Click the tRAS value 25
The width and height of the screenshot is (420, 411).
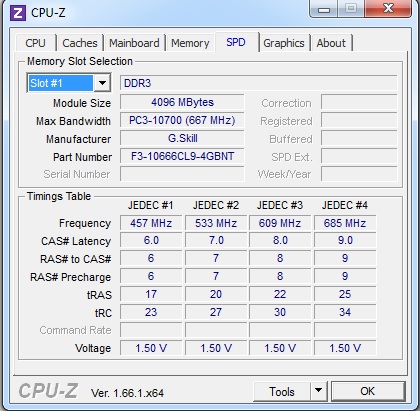point(345,294)
